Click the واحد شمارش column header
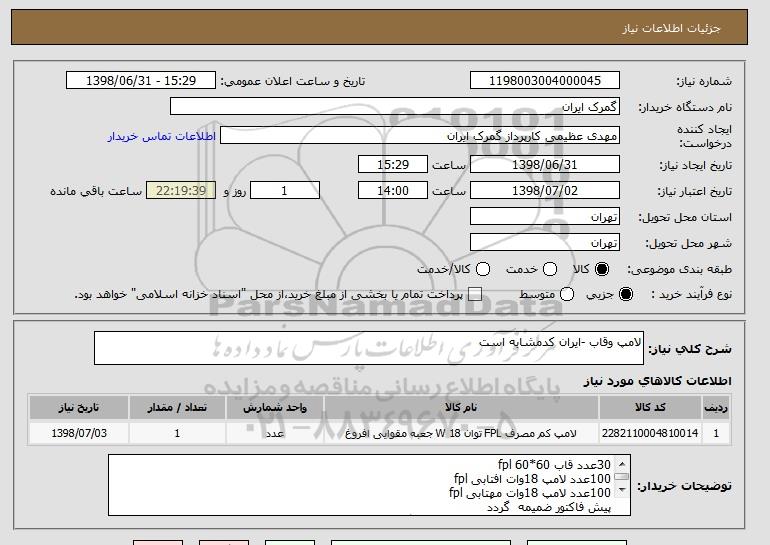The image size is (770, 545). point(275,408)
